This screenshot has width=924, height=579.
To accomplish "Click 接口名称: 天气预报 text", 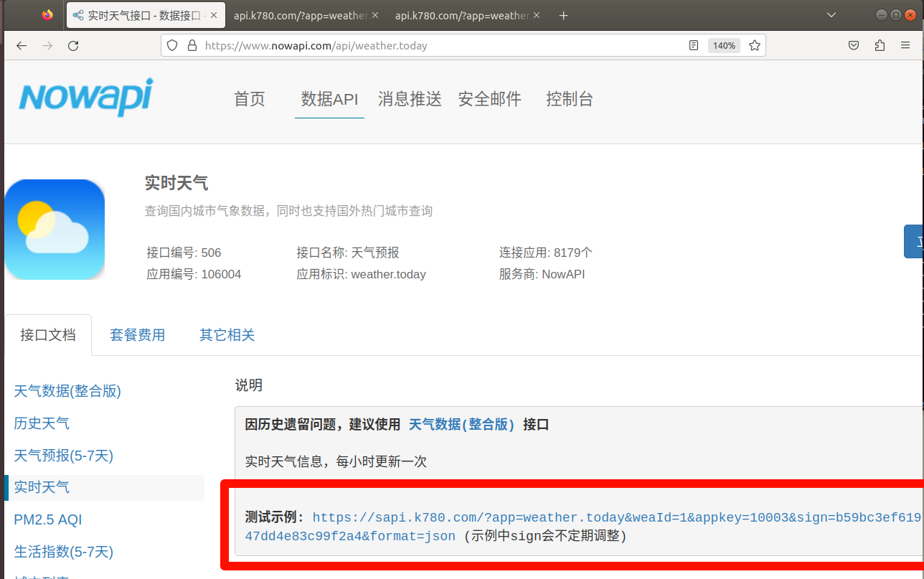I will pos(348,253).
